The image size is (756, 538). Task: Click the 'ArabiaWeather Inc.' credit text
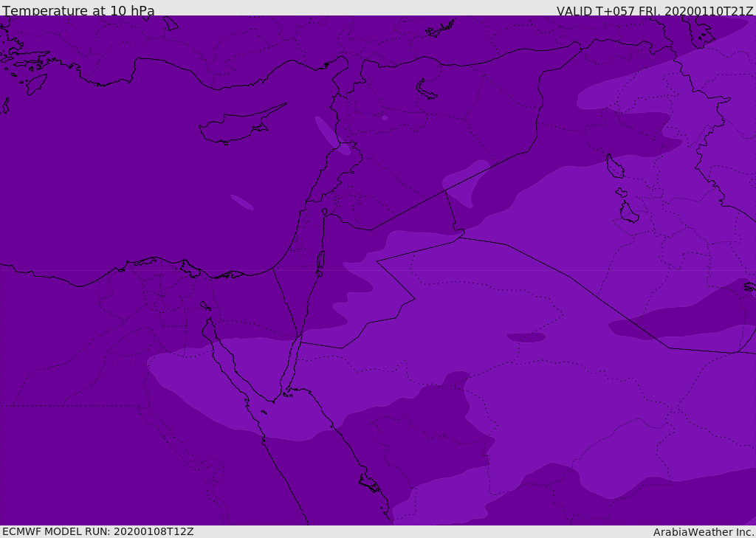tap(703, 532)
